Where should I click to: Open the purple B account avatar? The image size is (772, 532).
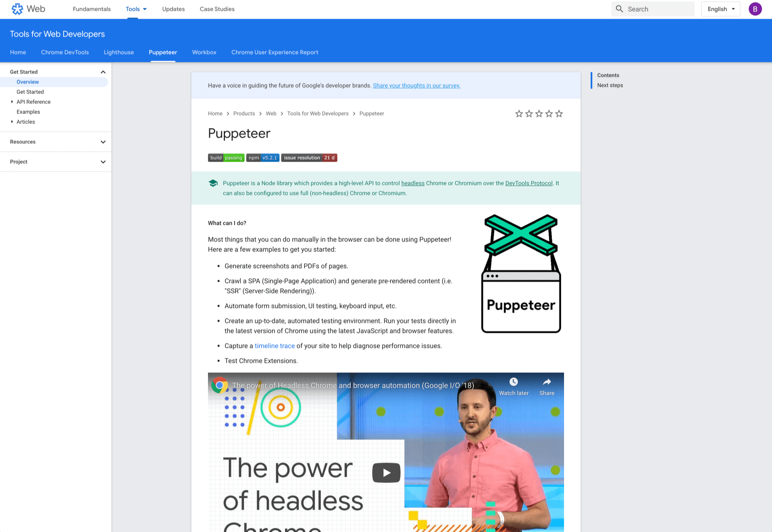[x=755, y=9]
